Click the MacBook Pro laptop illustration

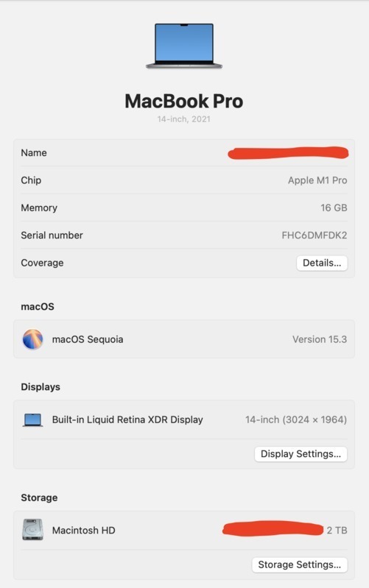coord(184,46)
